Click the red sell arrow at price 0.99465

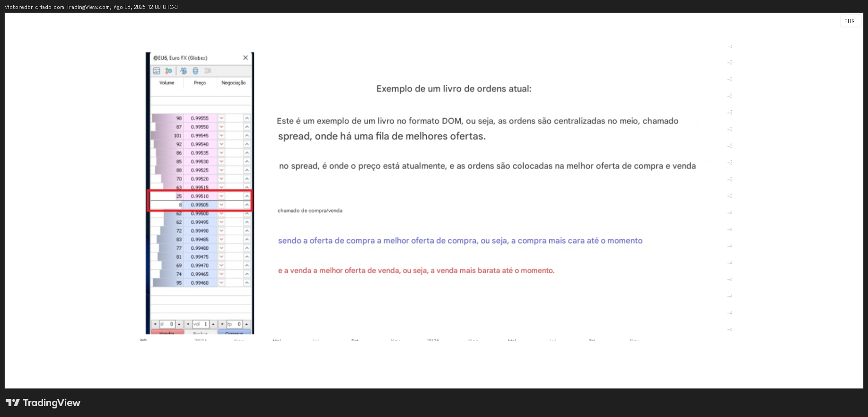tap(221, 274)
